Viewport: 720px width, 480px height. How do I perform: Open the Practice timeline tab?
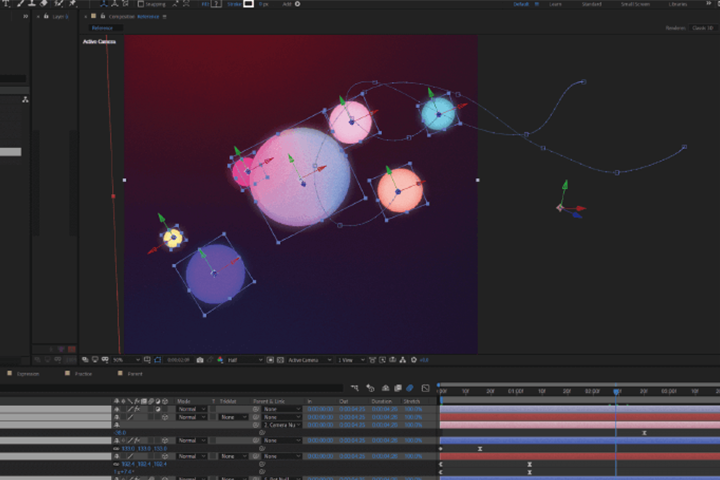coord(83,374)
